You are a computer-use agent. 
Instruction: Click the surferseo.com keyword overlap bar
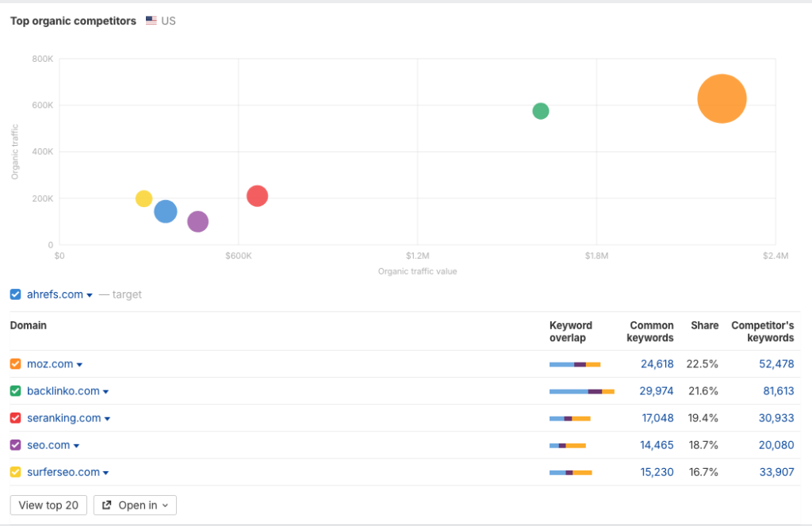point(571,473)
